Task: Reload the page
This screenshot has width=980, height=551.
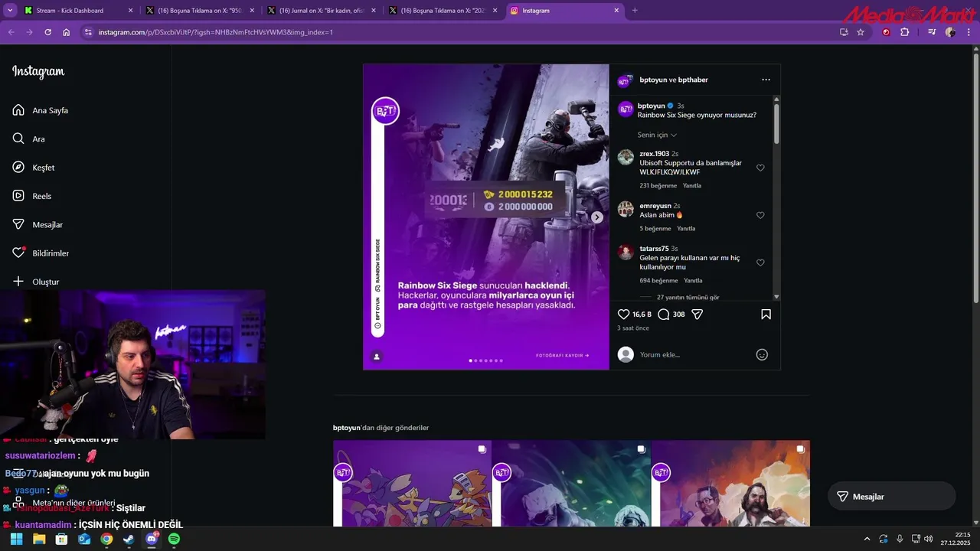Action: click(47, 32)
